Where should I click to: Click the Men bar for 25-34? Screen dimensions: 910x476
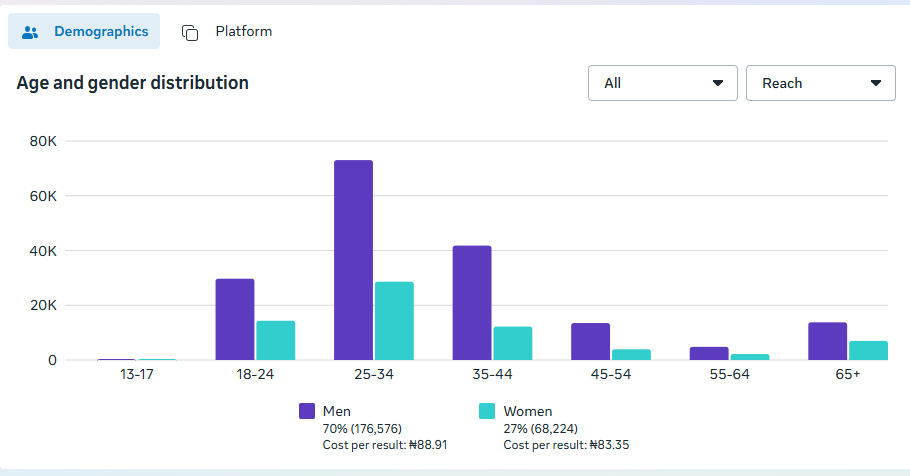353,260
